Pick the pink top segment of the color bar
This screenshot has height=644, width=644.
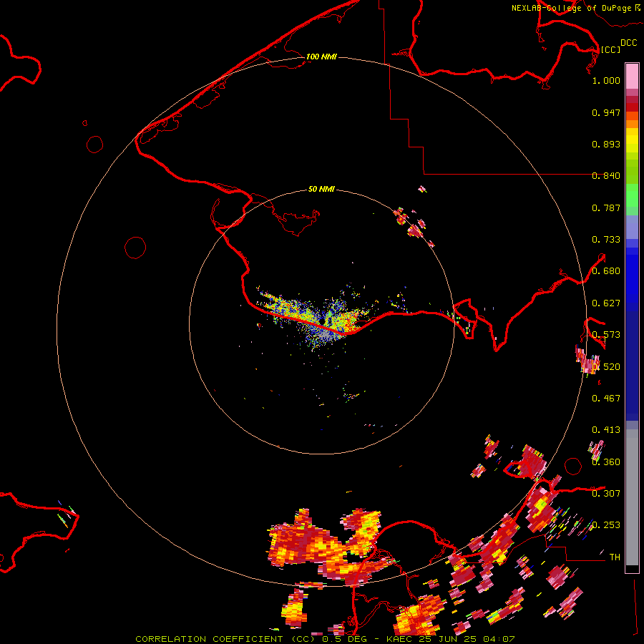coord(632,77)
